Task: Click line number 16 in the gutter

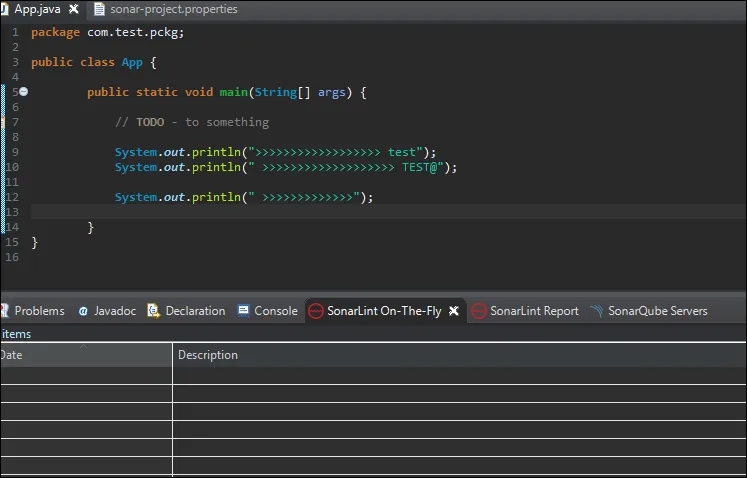Action: coord(12,257)
